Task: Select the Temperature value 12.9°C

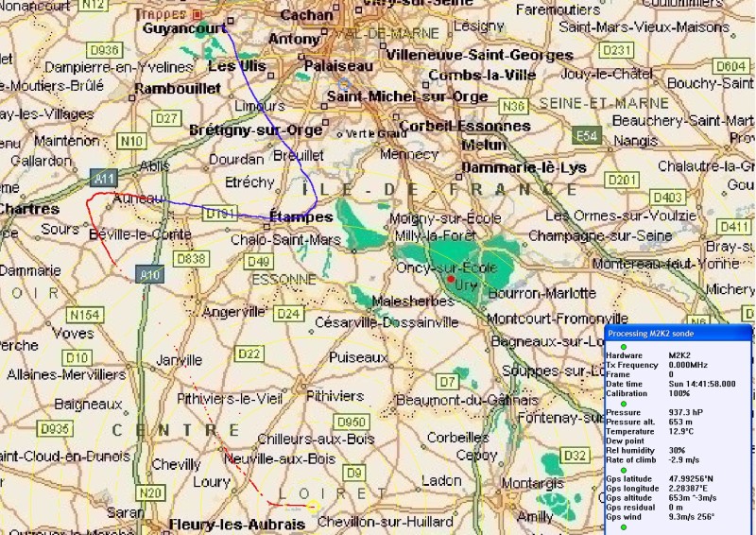Action: [681, 431]
